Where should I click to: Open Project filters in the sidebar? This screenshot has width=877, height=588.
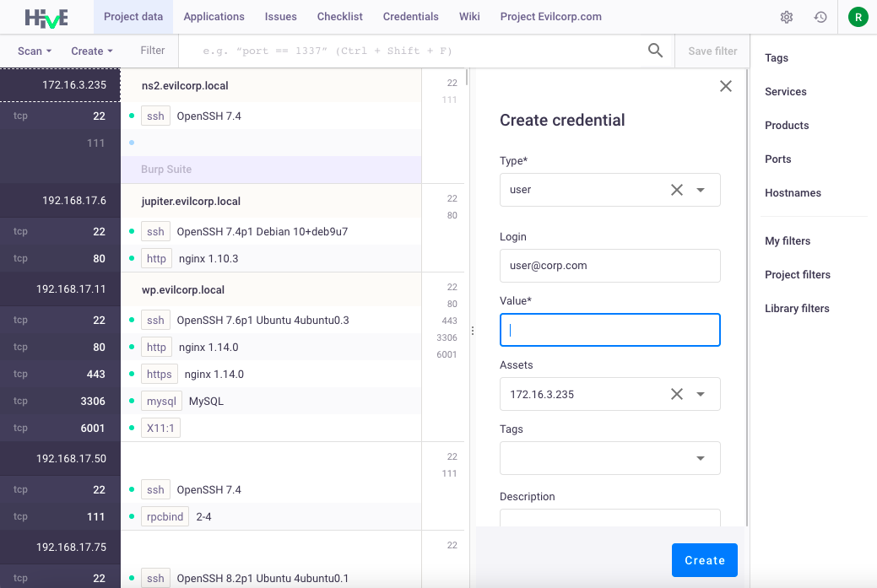pyautogui.click(x=797, y=274)
